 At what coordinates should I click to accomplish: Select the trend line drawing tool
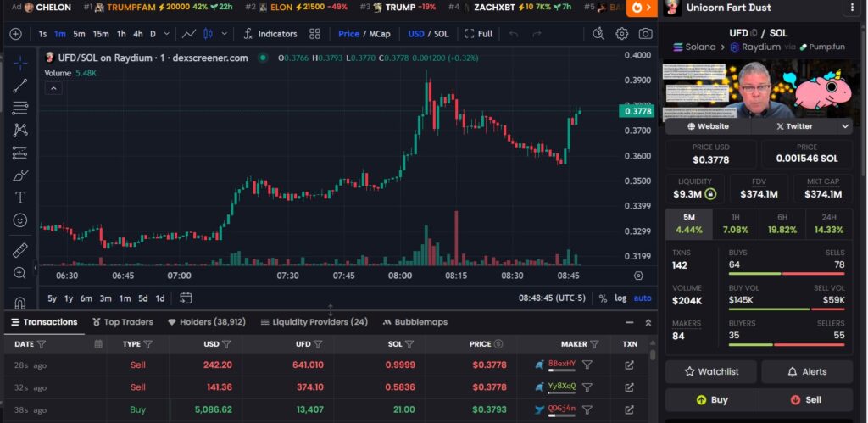(20, 86)
